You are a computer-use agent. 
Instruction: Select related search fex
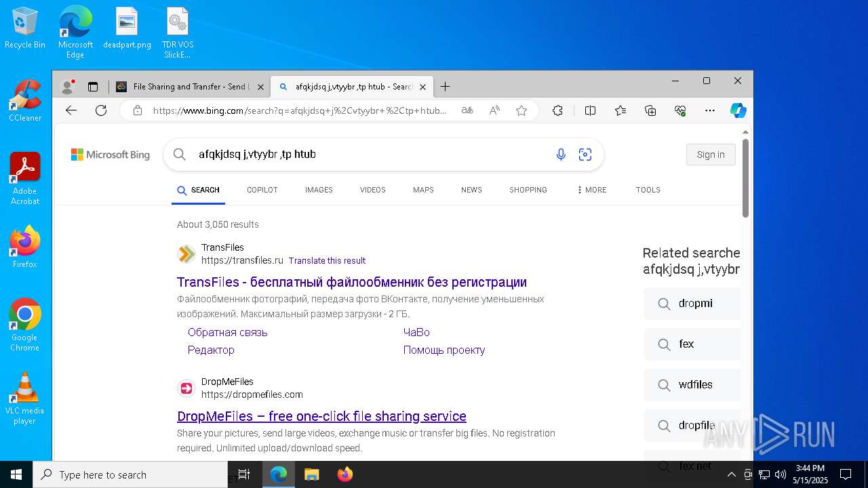[692, 344]
